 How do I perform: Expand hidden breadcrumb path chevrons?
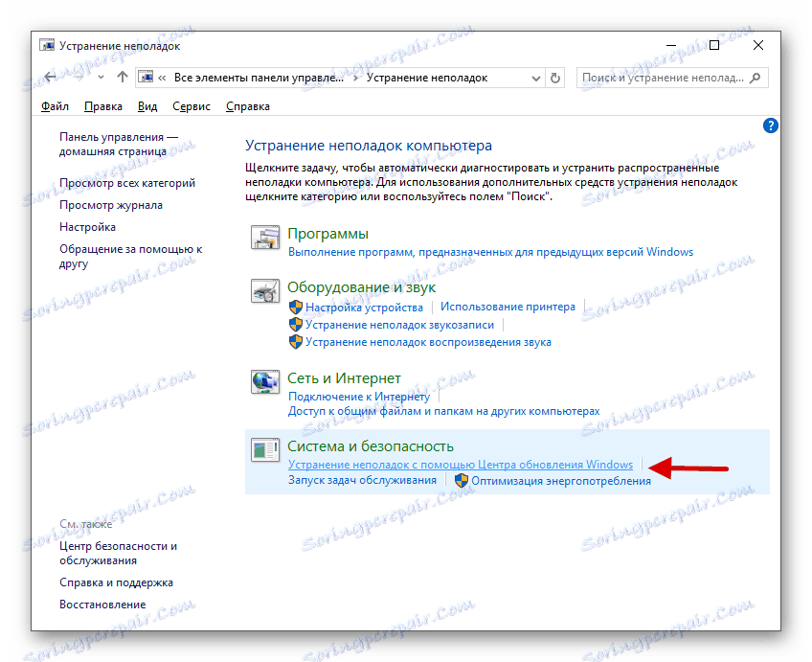click(x=162, y=78)
